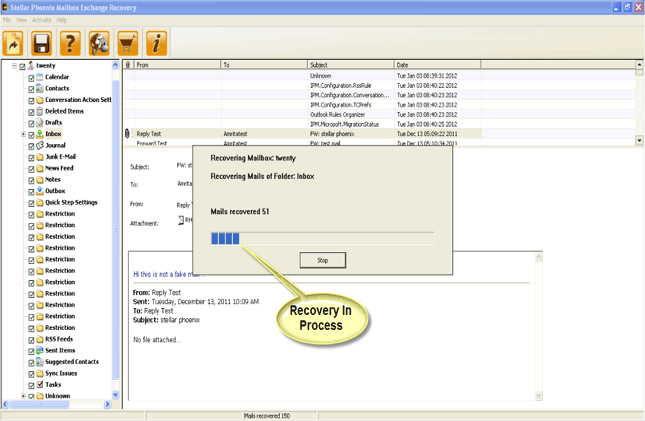Click the Sync Issues folder icon
This screenshot has width=645, height=421.
[x=40, y=373]
